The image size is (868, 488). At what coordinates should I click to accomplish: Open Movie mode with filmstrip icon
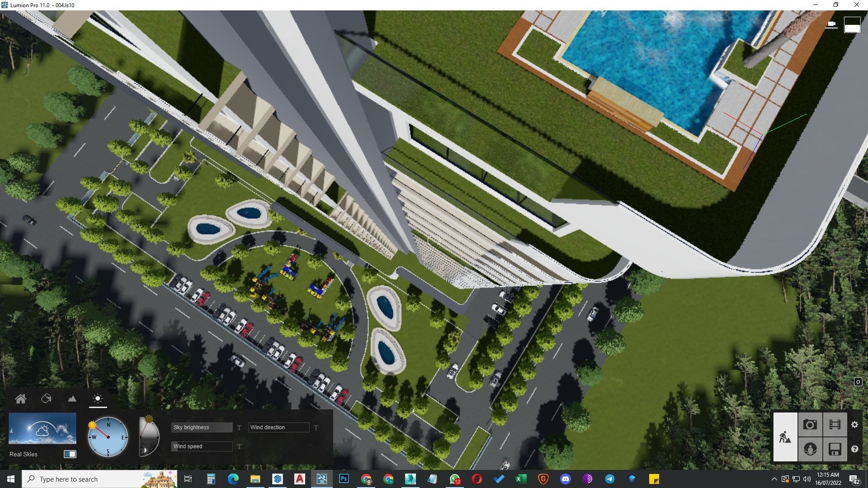click(835, 425)
